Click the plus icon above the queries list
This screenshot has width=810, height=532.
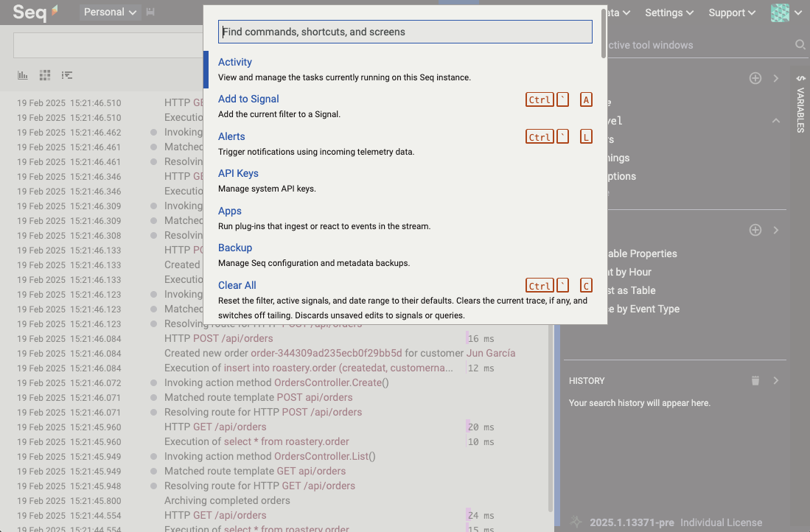click(755, 230)
